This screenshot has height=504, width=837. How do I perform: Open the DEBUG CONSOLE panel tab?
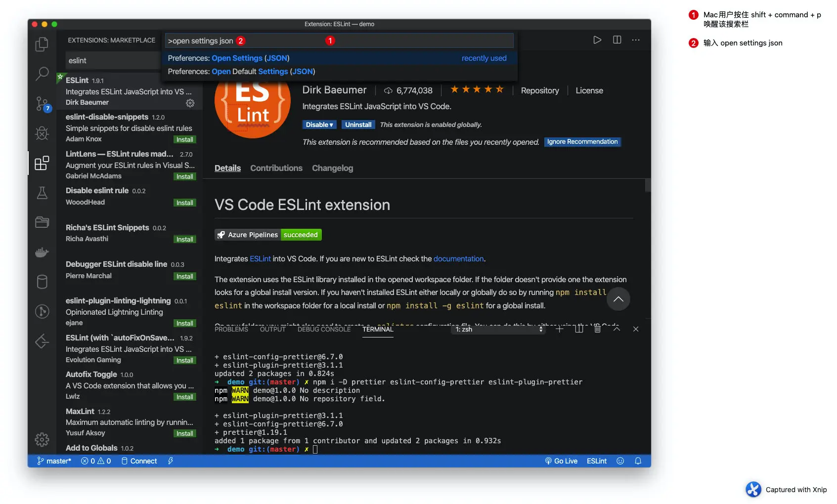(324, 329)
